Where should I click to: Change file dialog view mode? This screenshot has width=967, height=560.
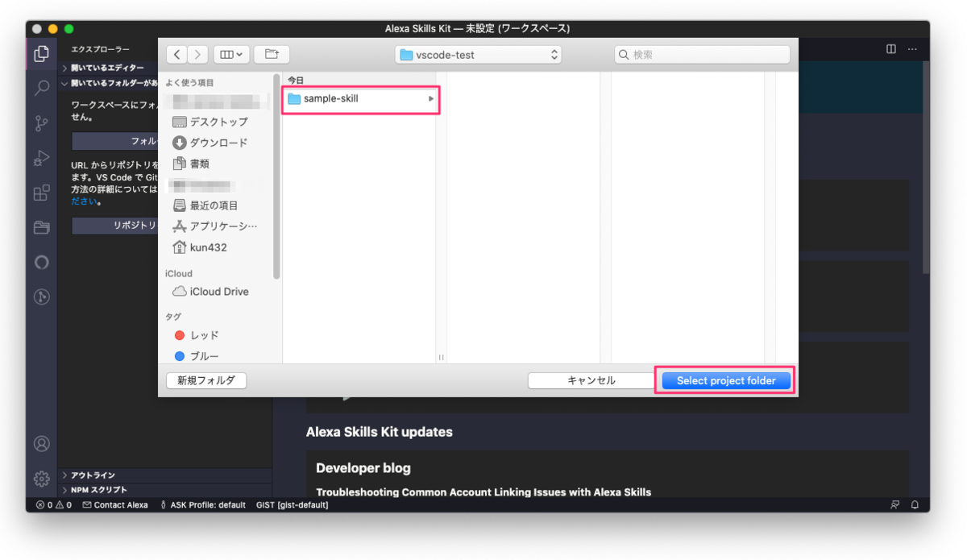coord(232,55)
